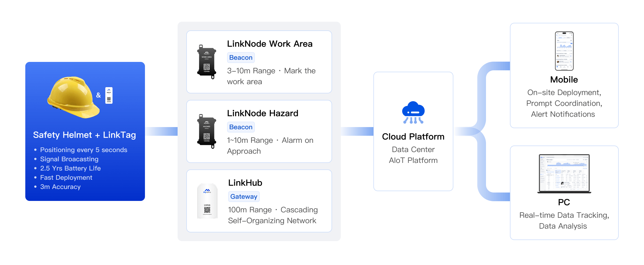
Task: Open the PC laptop dashboard screenshot
Action: click(564, 174)
